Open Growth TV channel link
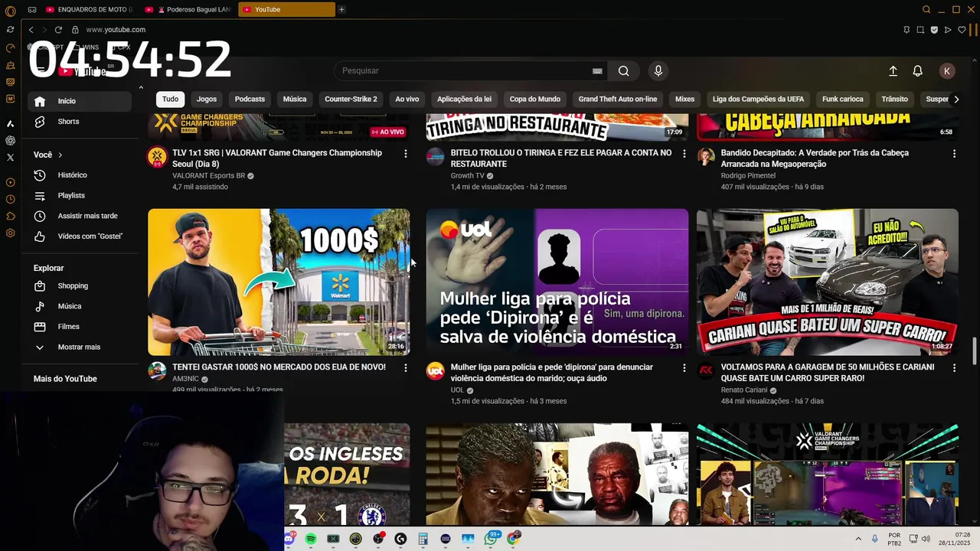This screenshot has width=980, height=551. [x=468, y=176]
